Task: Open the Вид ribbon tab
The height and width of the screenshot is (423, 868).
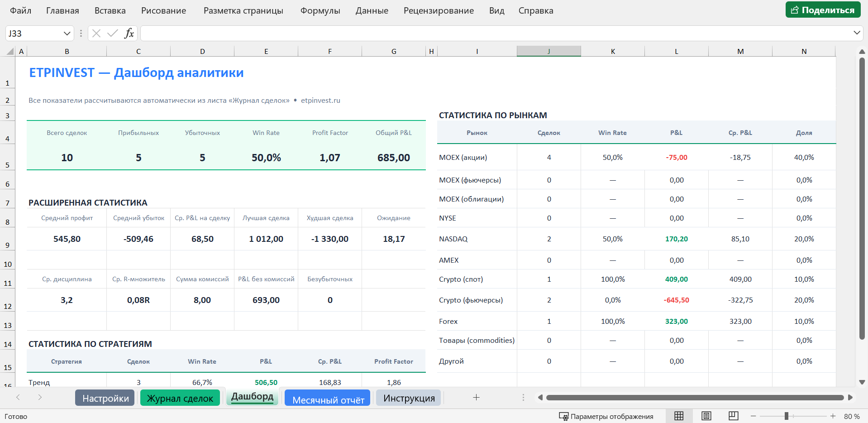Action: tap(496, 10)
